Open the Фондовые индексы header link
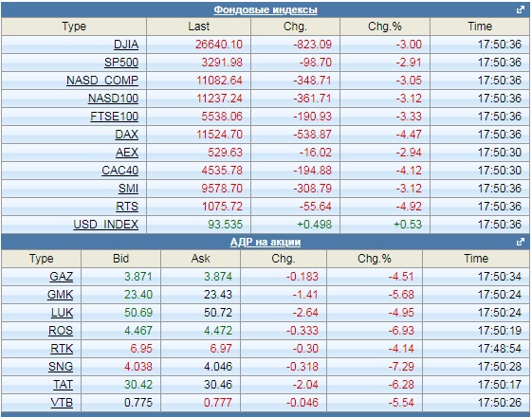Screen dimensions: 532x417 [266, 9]
